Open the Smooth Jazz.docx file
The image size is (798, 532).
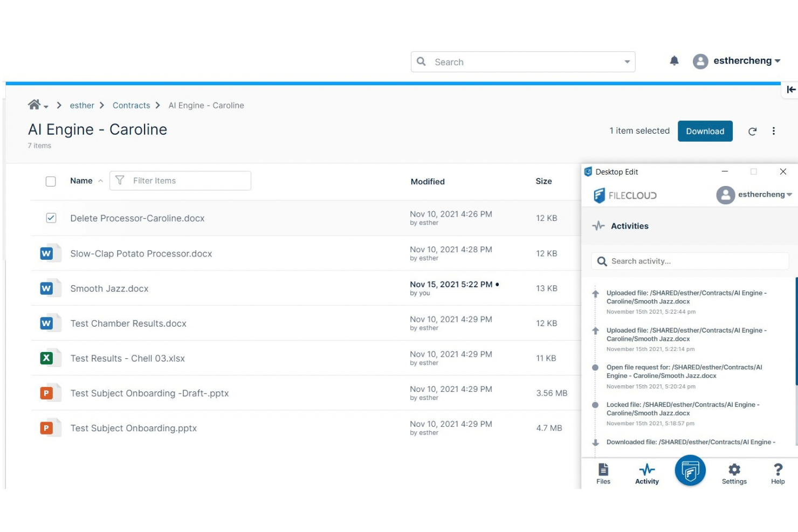[x=109, y=288]
